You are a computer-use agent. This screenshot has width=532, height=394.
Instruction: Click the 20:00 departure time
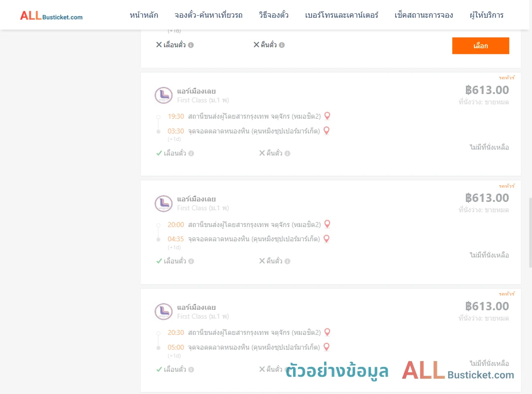tap(176, 225)
